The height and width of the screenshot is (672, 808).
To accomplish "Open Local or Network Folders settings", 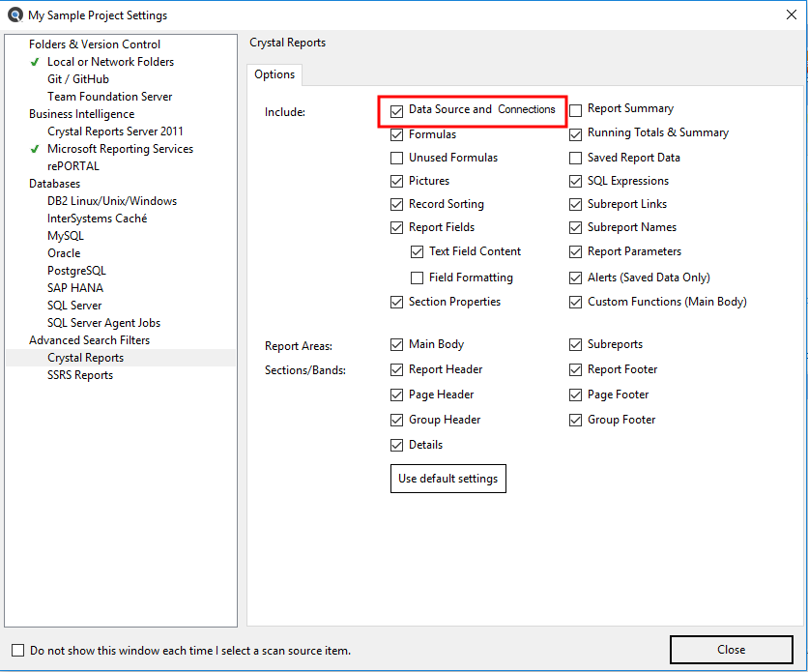I will click(111, 62).
